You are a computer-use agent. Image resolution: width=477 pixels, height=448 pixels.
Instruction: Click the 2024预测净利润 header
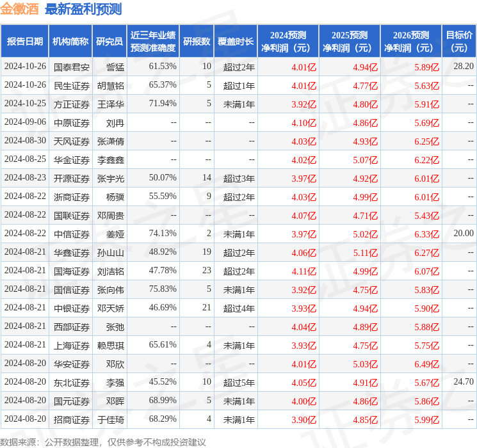point(287,42)
